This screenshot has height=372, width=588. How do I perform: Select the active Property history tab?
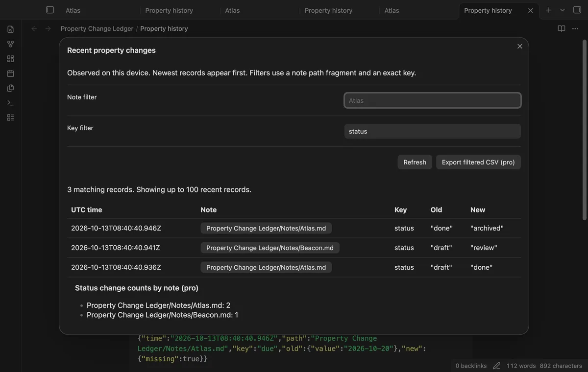499,10
